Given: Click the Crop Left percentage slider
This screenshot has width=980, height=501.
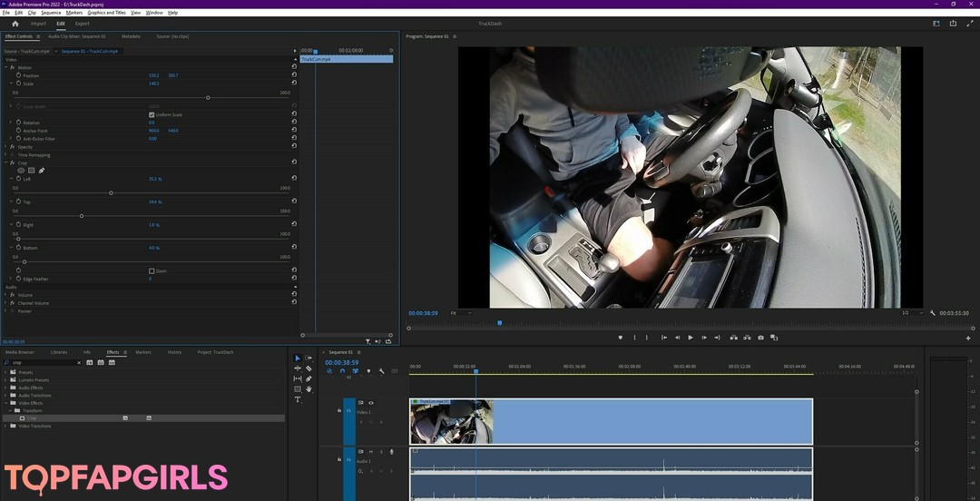Looking at the screenshot, I should pyautogui.click(x=111, y=192).
